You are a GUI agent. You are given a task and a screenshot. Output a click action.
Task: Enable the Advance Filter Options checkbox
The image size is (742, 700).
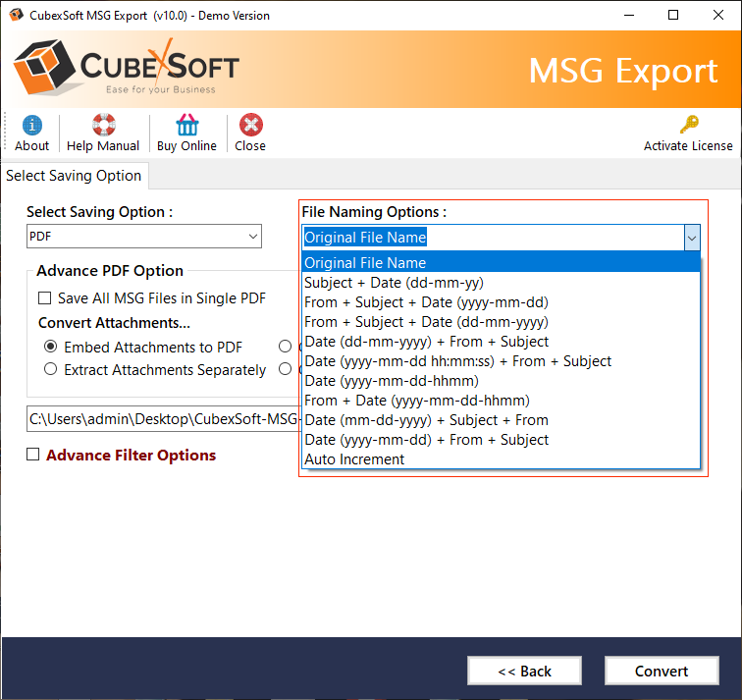(32, 455)
